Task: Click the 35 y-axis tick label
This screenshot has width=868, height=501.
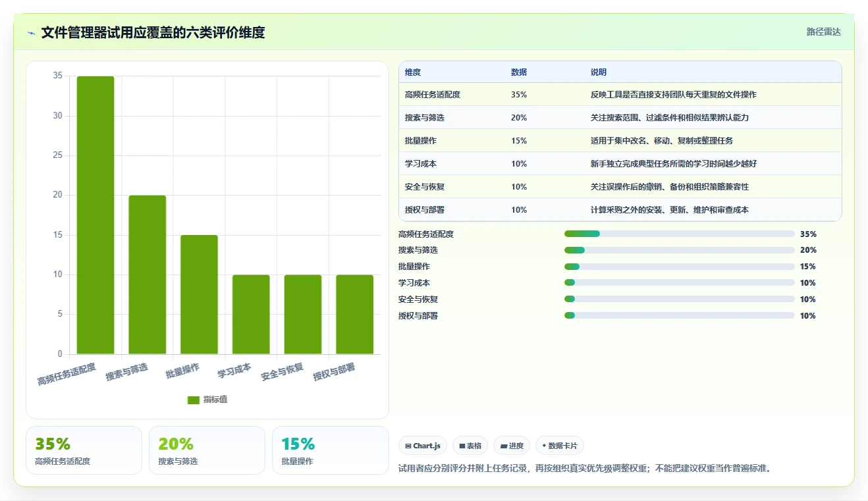Action: (x=58, y=76)
